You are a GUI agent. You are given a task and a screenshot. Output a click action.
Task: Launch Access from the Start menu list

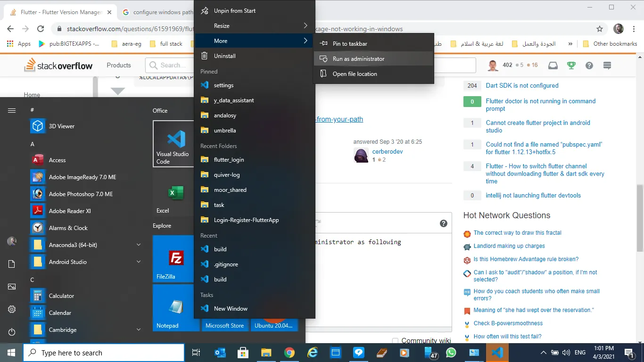(85, 160)
